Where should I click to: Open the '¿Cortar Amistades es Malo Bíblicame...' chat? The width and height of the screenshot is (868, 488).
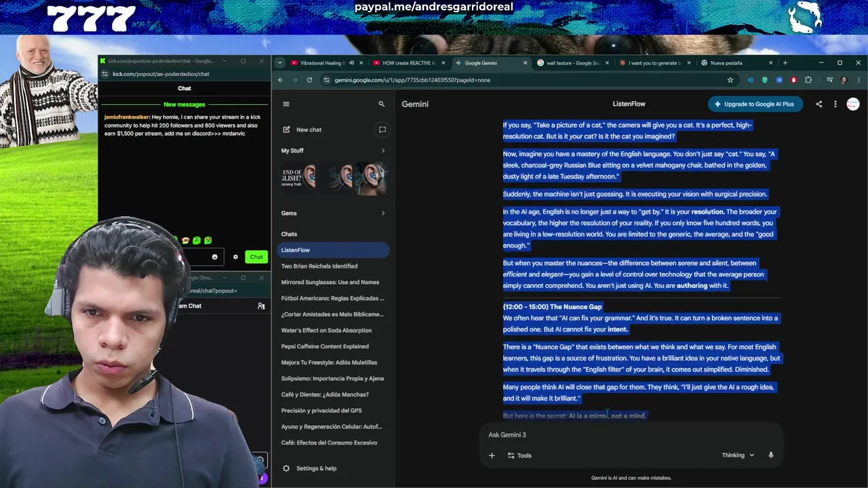pos(332,314)
